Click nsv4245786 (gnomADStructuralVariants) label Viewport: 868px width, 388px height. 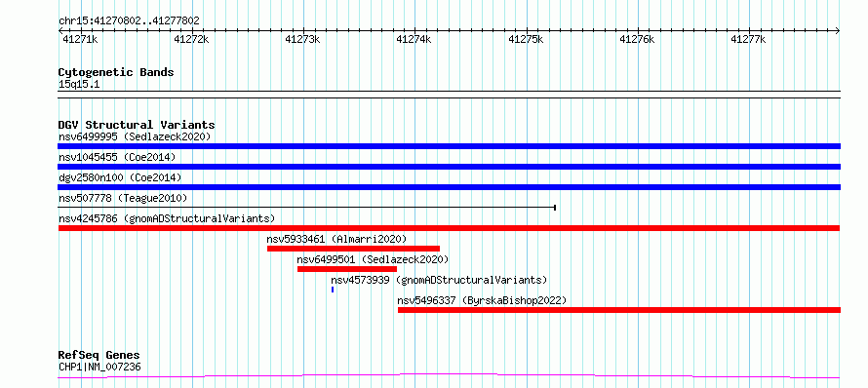(166, 218)
